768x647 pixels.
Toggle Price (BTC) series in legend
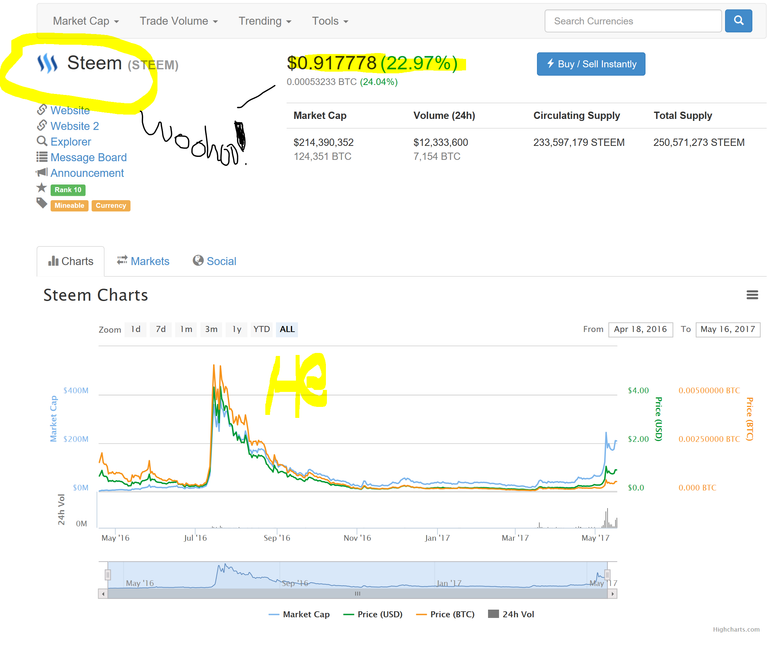coord(445,614)
